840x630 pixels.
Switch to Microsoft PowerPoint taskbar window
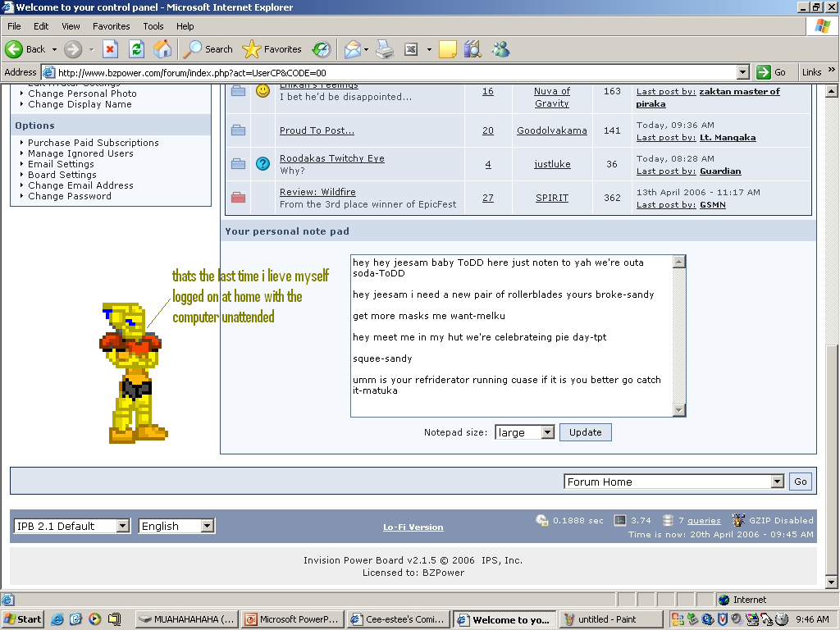tap(292, 619)
